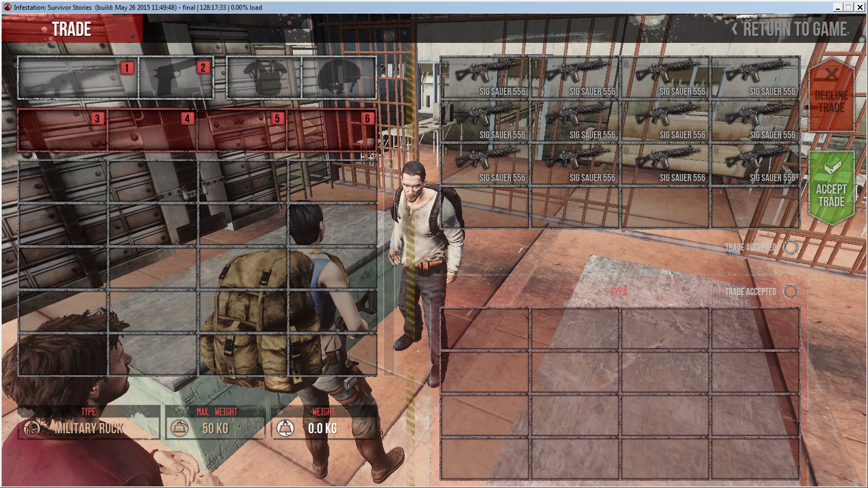The height and width of the screenshot is (488, 868).
Task: Select quick slot 6
Action: [x=332, y=130]
